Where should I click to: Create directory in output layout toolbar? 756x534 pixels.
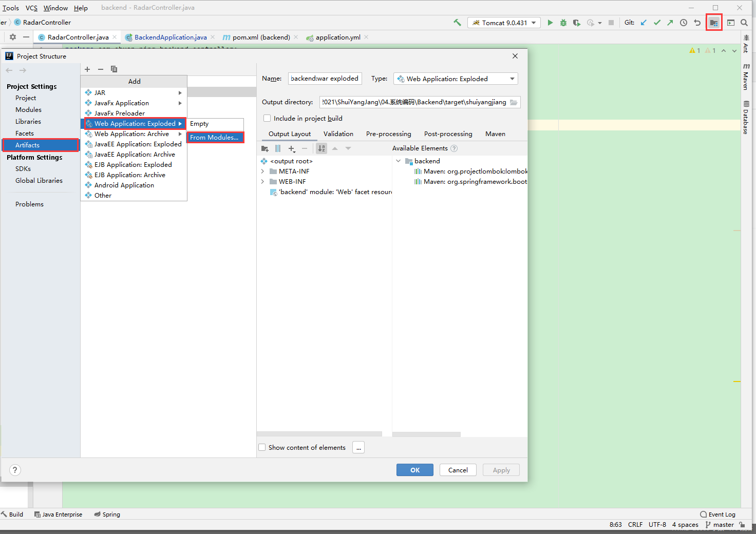[265, 148]
